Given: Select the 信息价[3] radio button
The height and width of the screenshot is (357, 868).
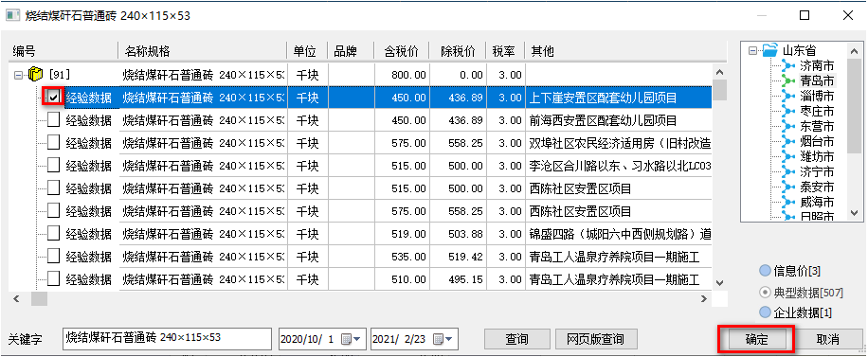Looking at the screenshot, I should click(765, 271).
